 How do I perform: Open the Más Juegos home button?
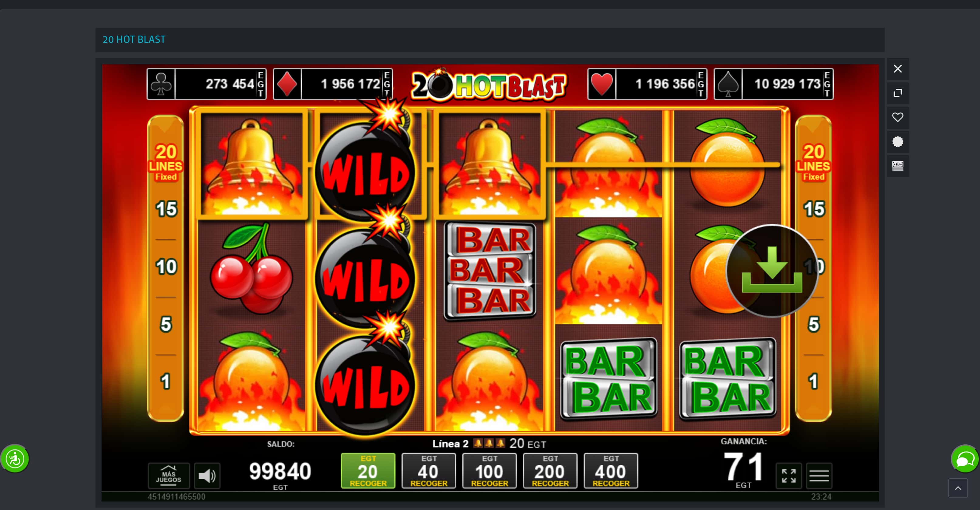[x=168, y=475]
